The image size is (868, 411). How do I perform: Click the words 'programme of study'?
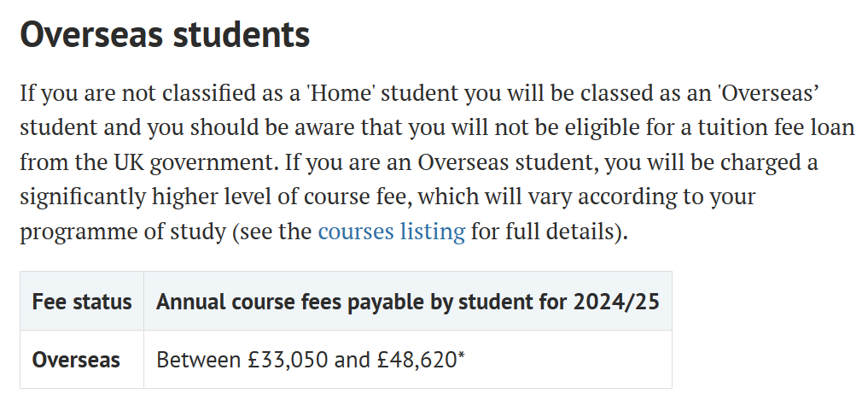[123, 232]
